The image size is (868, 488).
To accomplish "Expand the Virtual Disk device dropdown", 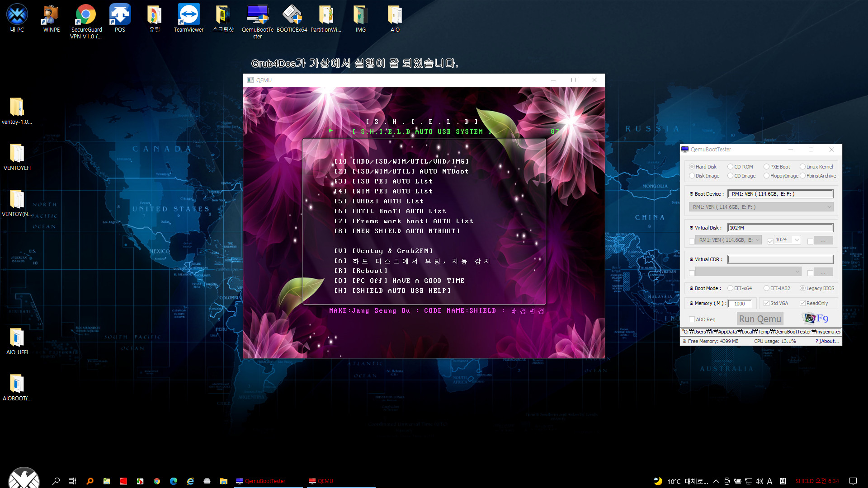I will (x=728, y=240).
